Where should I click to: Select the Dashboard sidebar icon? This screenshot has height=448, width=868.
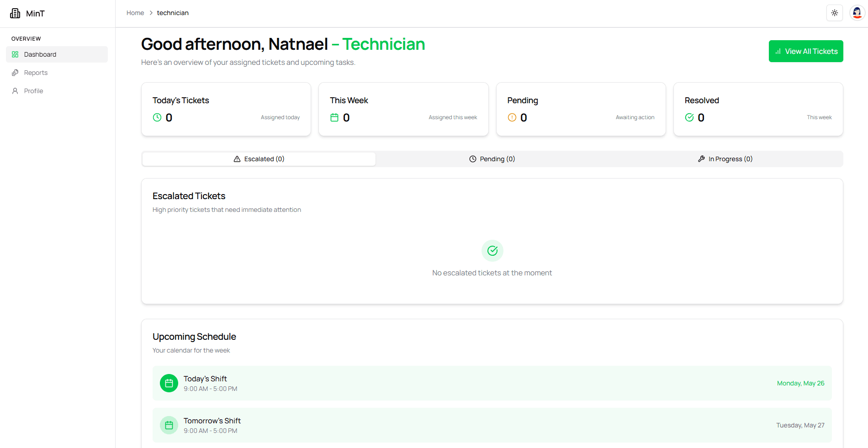[x=16, y=54]
